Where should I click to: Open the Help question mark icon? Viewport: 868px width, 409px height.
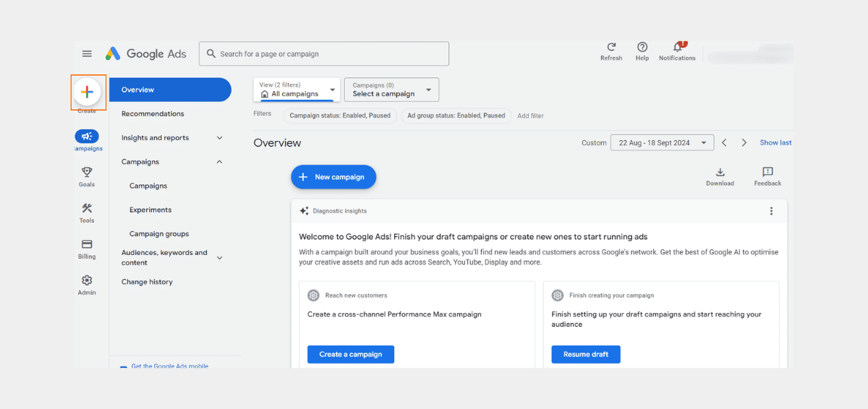[x=642, y=46]
